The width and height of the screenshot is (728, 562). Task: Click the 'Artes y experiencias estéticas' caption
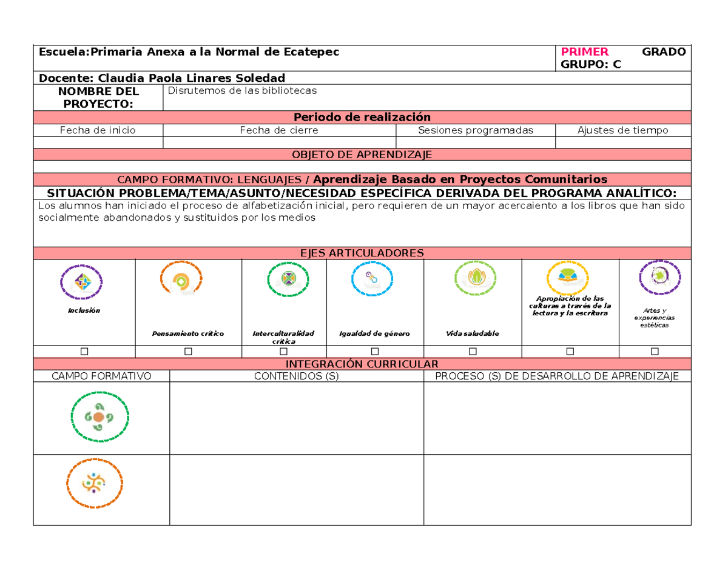tap(655, 318)
